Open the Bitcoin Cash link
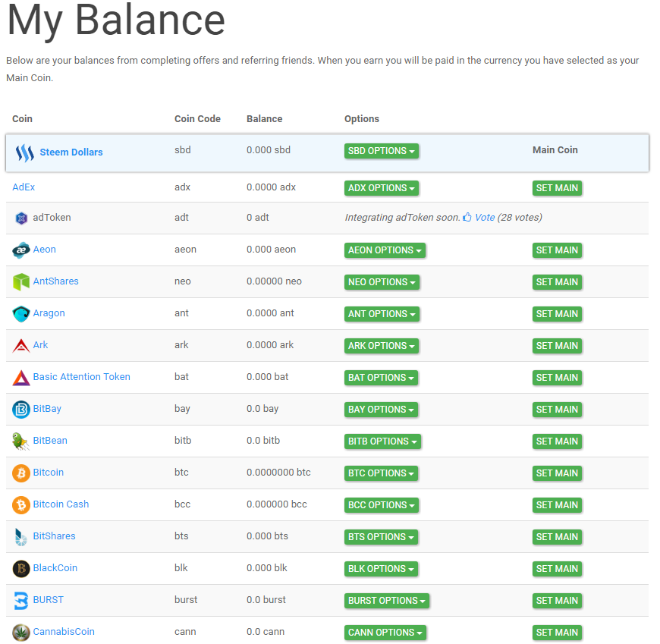Image resolution: width=660 pixels, height=644 pixels. pos(61,504)
